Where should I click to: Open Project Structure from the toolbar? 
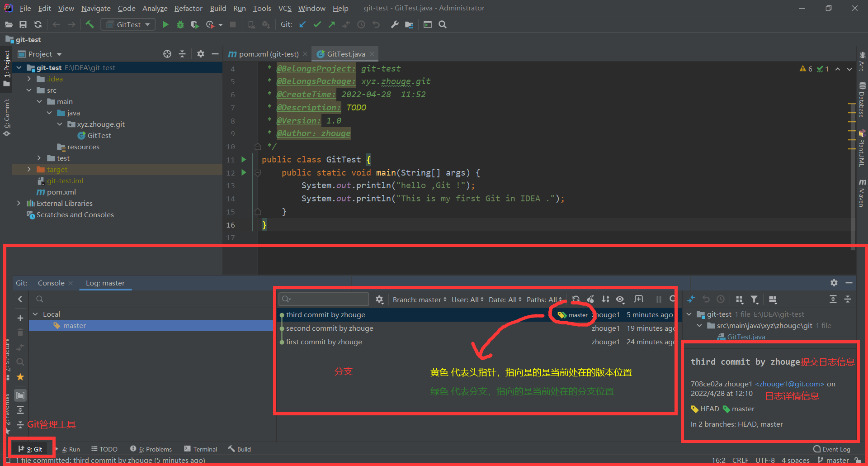click(409, 24)
